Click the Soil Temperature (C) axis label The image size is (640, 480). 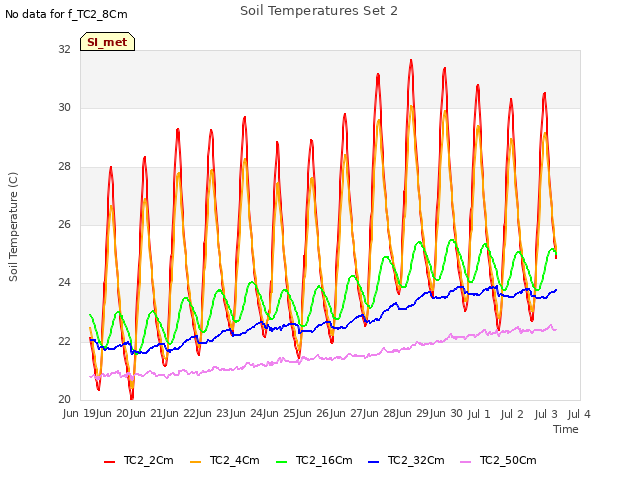[13, 227]
